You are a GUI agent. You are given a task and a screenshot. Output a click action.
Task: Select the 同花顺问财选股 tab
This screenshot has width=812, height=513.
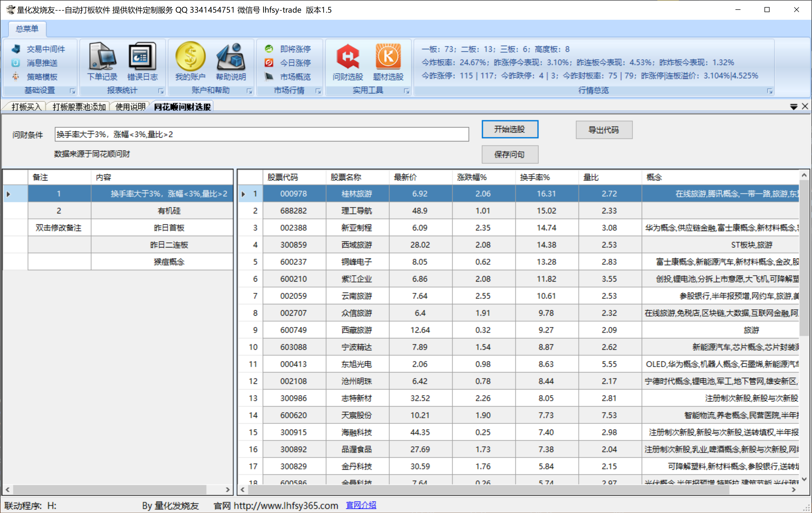point(182,107)
